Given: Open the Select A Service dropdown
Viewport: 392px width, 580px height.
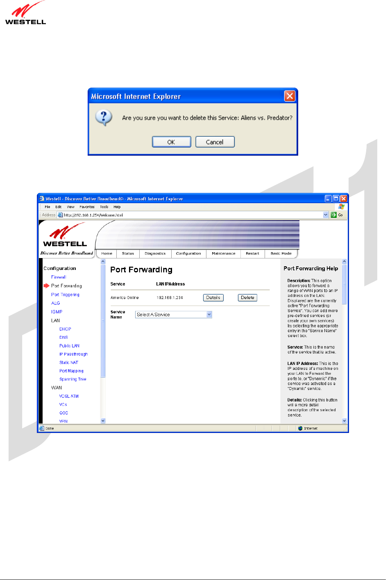Looking at the screenshot, I should 174,315.
